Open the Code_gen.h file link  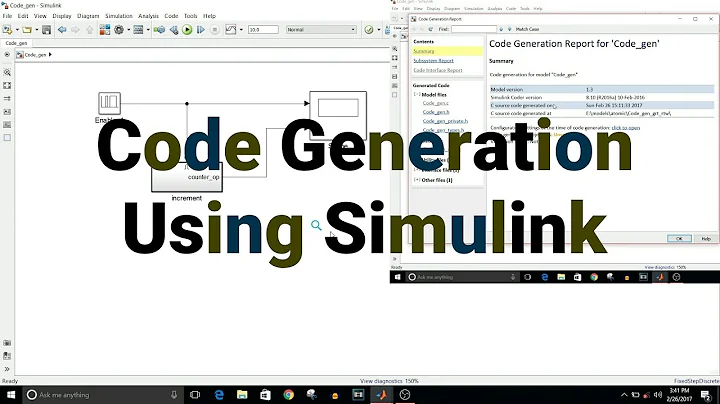click(x=436, y=112)
